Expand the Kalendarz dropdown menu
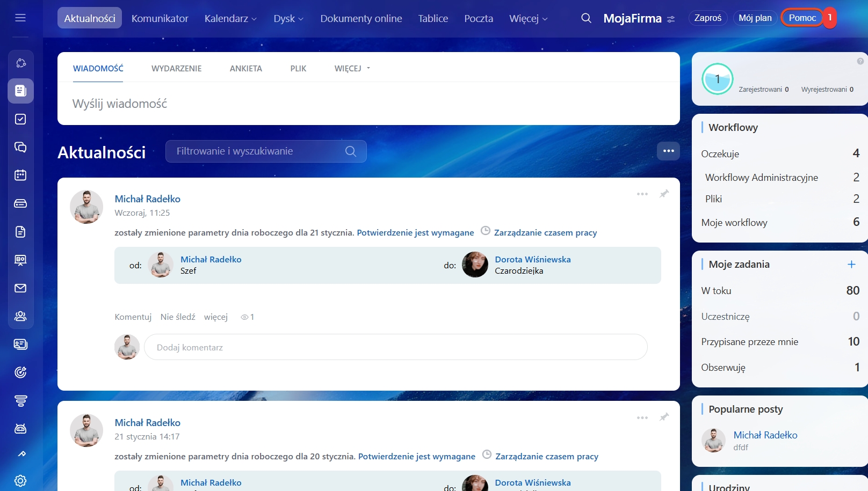 pos(230,18)
